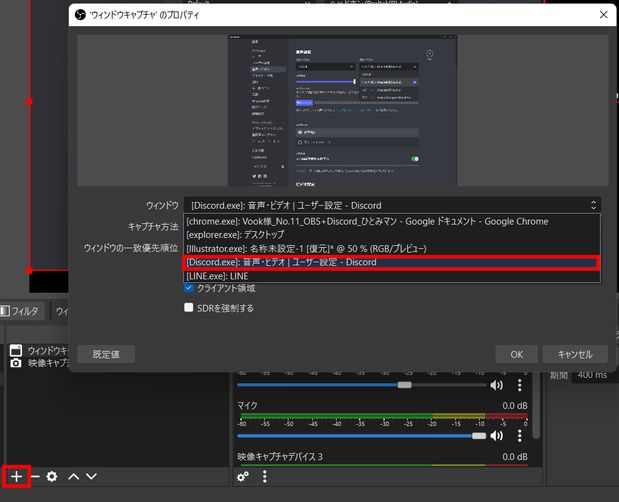Viewport: 619px width, 502px height.
Task: Adjust the volume slider of the channel above マイク
Action: (x=361, y=385)
